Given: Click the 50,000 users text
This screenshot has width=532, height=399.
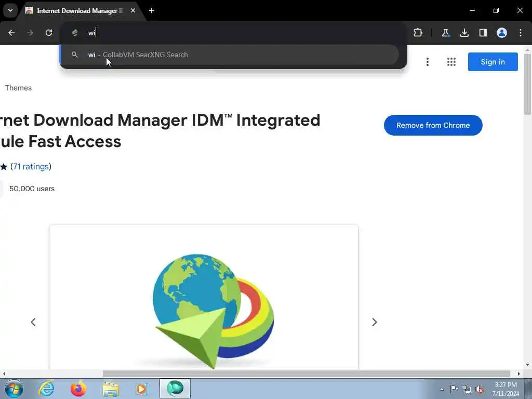Looking at the screenshot, I should 32,189.
